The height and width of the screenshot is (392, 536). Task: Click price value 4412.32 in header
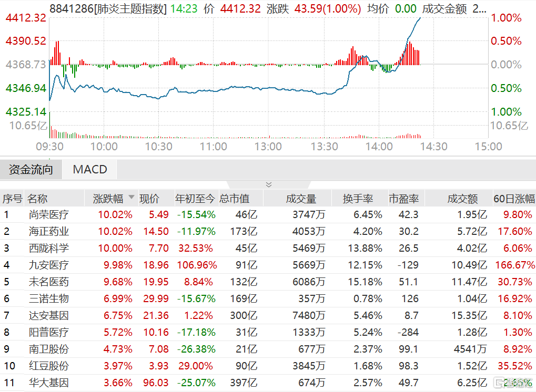240,8
